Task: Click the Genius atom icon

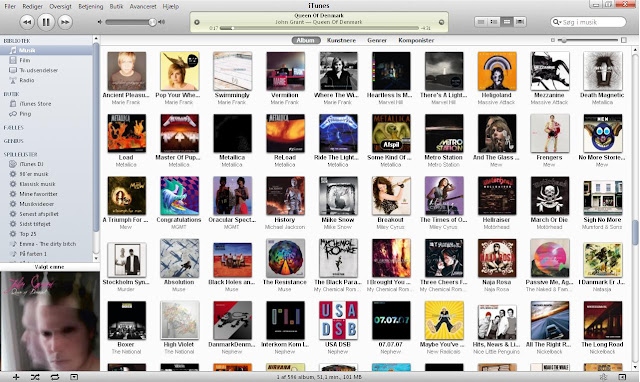Action: [603, 377]
